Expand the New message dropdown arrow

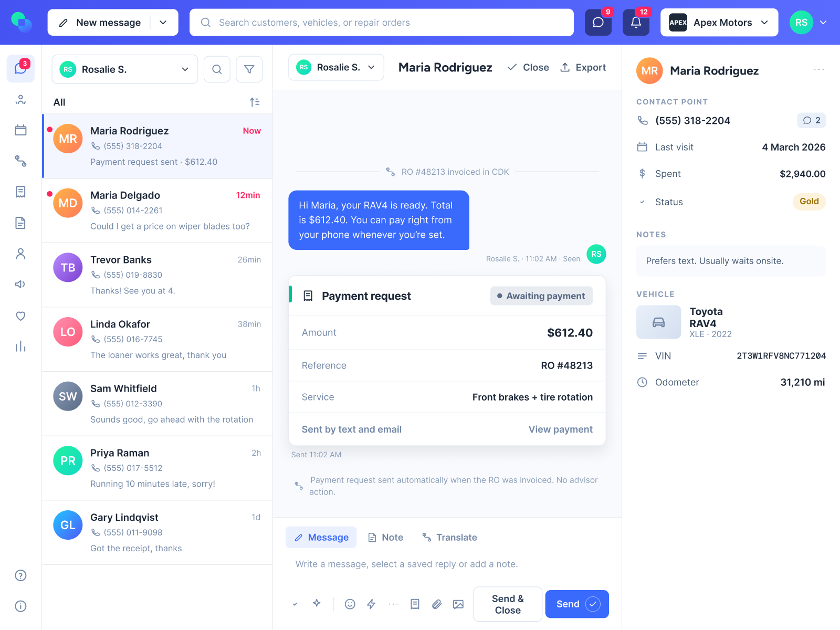tap(163, 23)
